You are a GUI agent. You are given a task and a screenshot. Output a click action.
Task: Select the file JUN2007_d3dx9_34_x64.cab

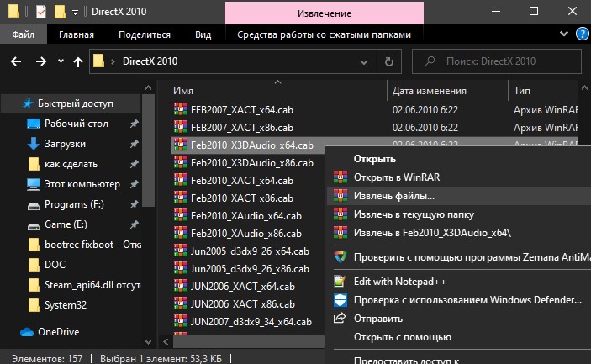point(251,322)
